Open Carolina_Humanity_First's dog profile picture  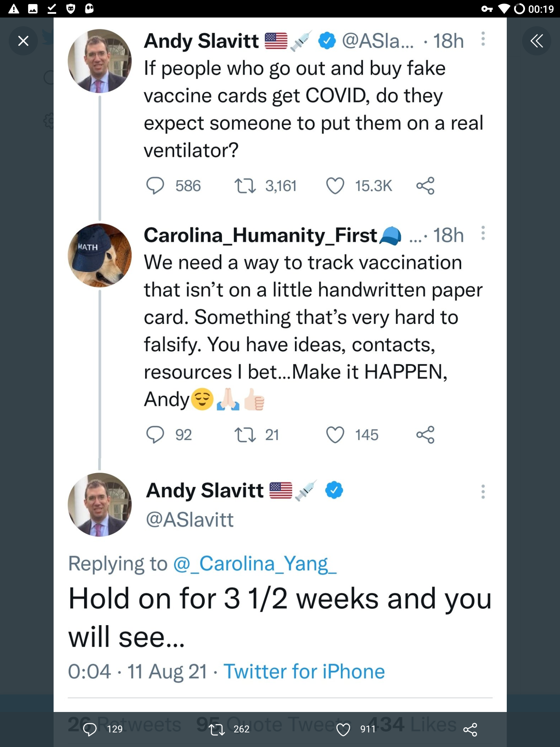[100, 255]
